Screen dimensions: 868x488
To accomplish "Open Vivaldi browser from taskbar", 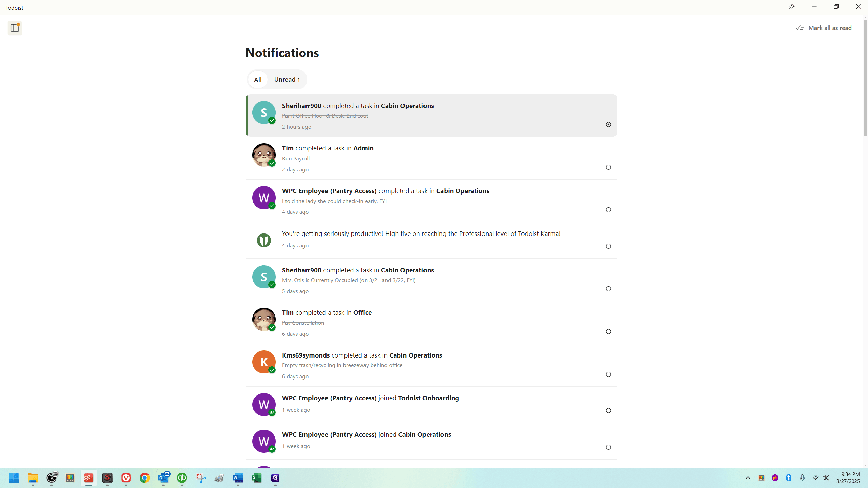I will point(126,478).
